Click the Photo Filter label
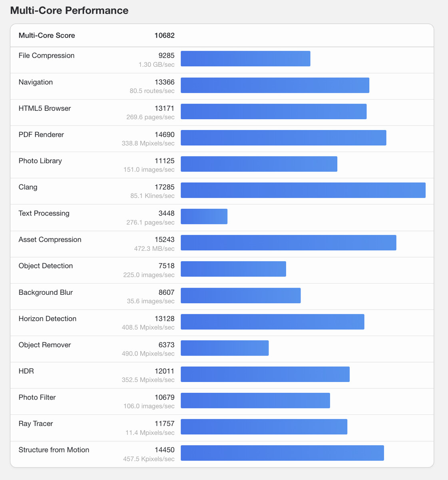 [37, 397]
